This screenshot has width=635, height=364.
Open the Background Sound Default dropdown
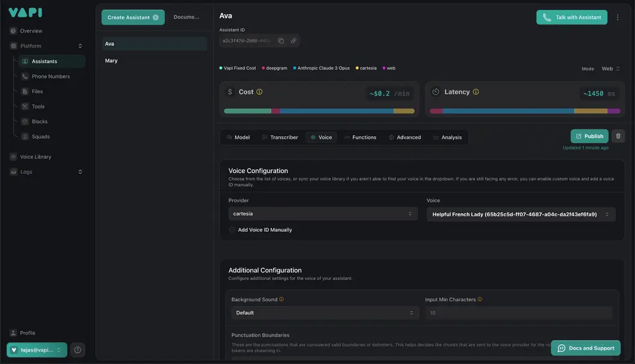click(x=325, y=312)
